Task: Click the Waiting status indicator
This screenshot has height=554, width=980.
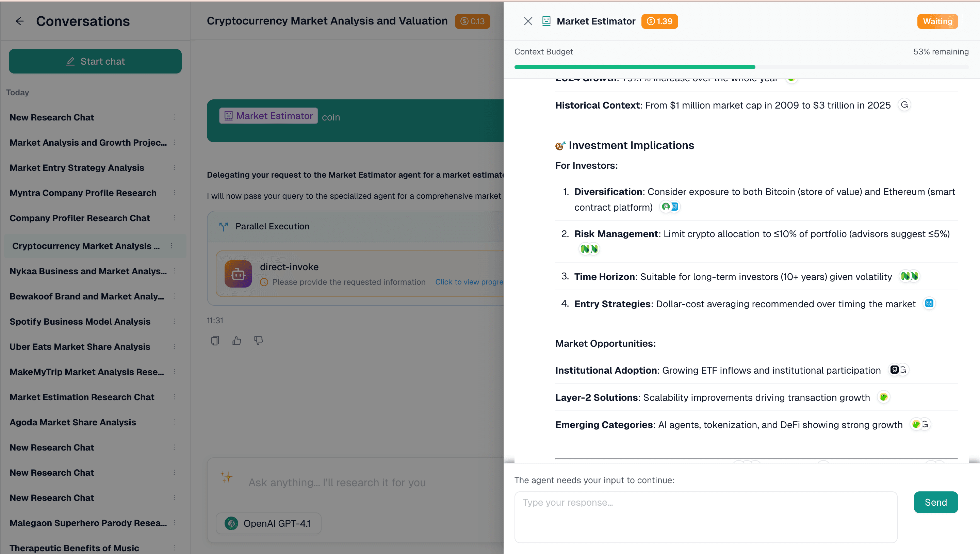Action: coord(937,21)
